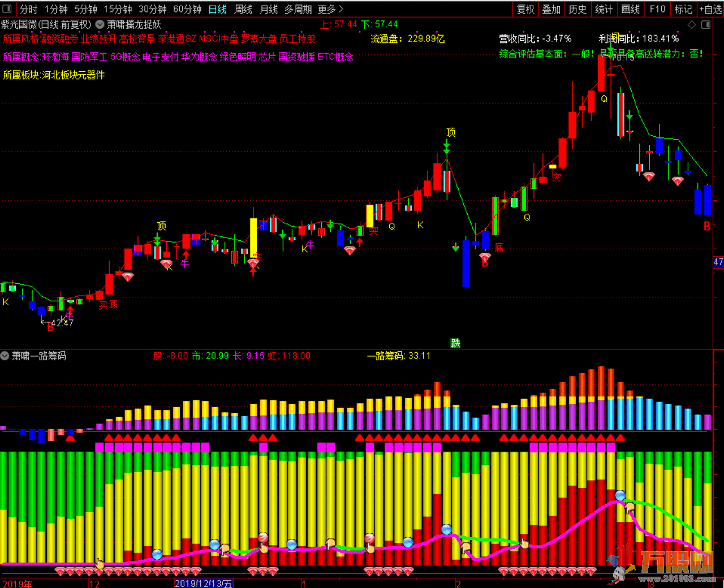Click the 电子支付 concept tag

[161, 57]
